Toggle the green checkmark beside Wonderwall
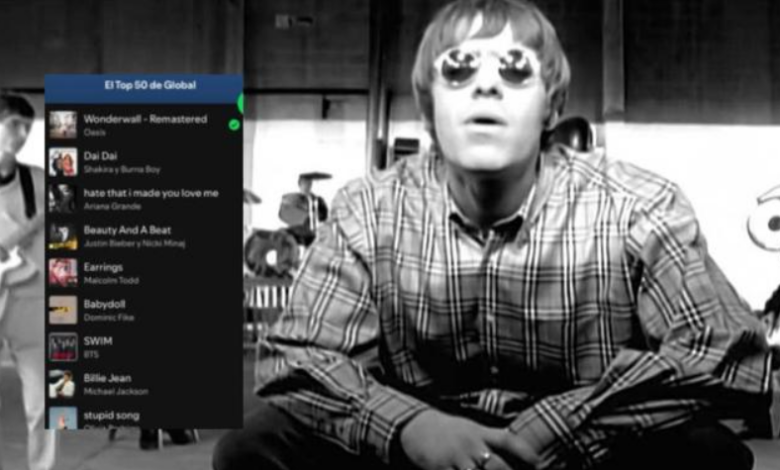This screenshot has width=780, height=470. tap(234, 124)
